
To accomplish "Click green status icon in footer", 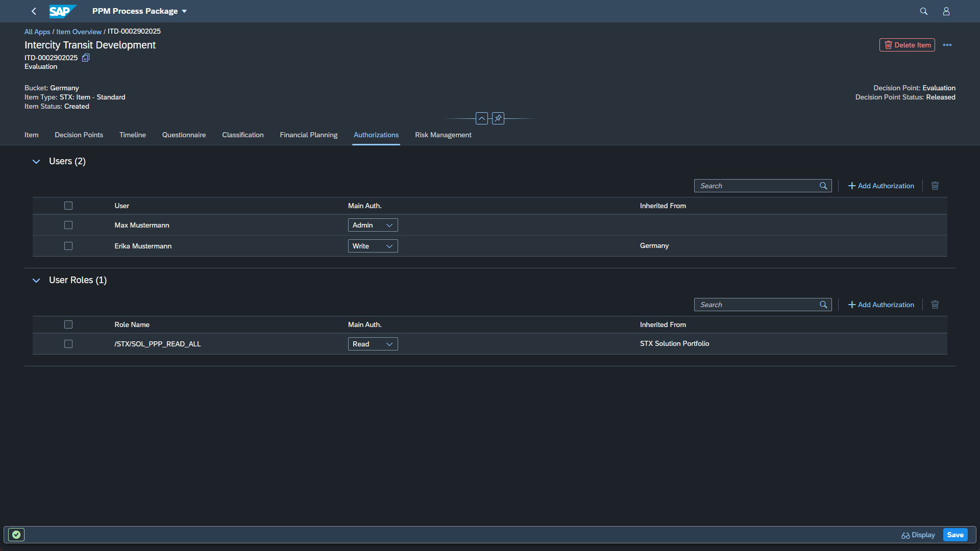I will (x=16, y=535).
